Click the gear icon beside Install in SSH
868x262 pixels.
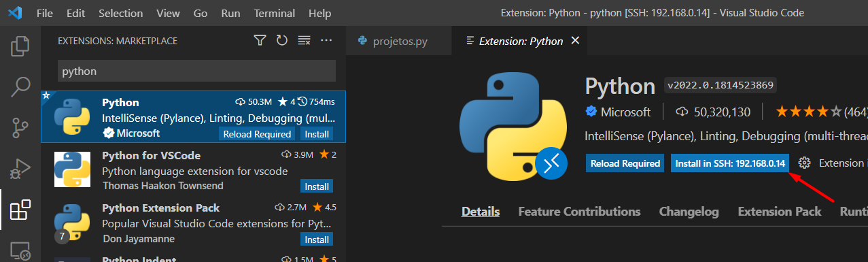(805, 163)
